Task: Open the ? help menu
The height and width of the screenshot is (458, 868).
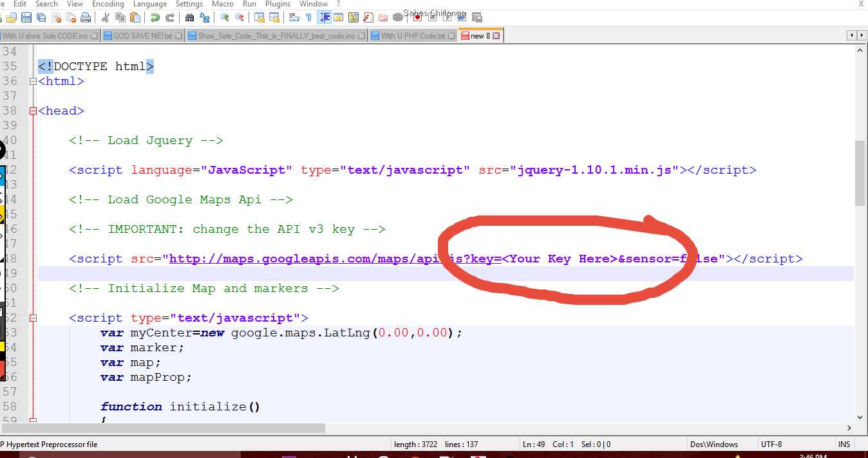Action: pos(339,4)
